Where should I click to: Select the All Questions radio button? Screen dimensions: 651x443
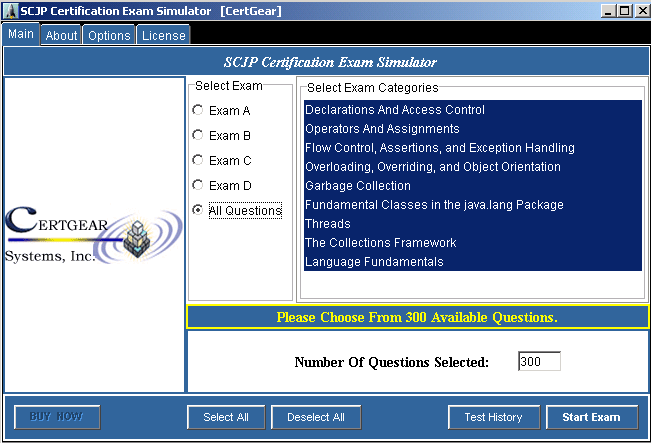click(198, 210)
